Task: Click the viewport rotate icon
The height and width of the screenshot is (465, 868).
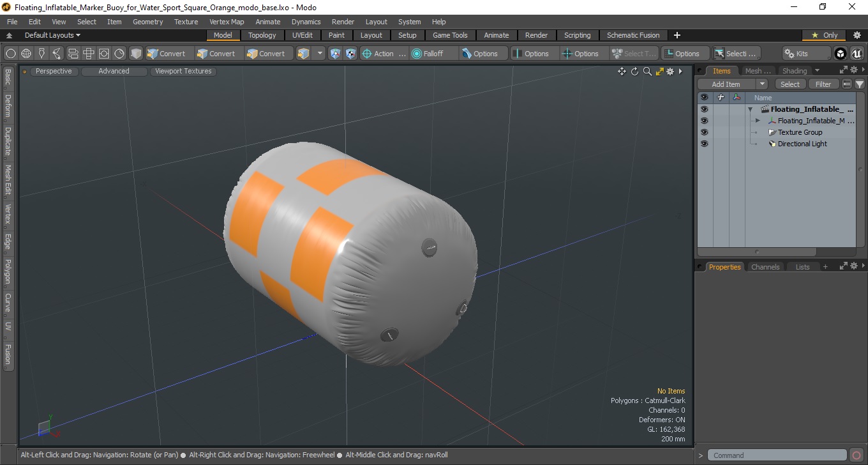Action: tap(635, 72)
